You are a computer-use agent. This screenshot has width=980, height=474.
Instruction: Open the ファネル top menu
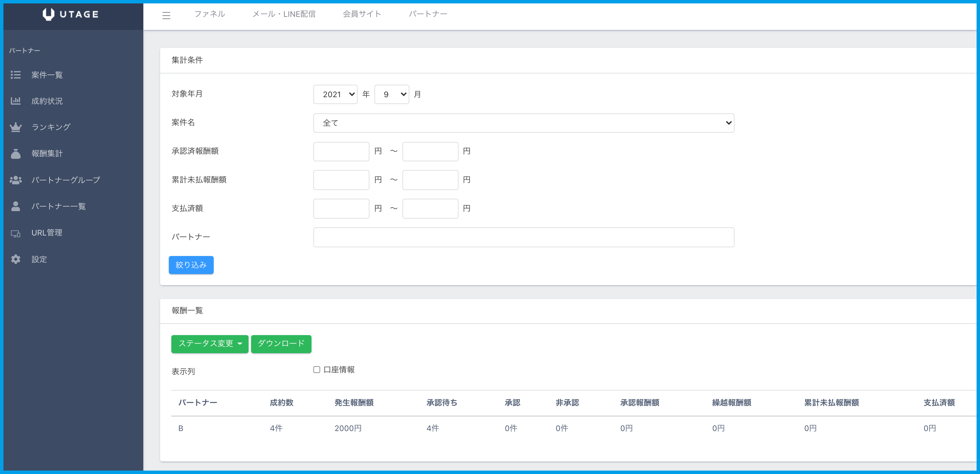point(210,14)
